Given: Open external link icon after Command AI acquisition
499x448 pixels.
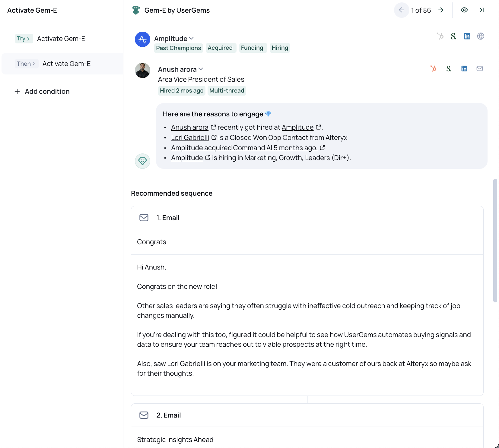Looking at the screenshot, I should (x=323, y=148).
